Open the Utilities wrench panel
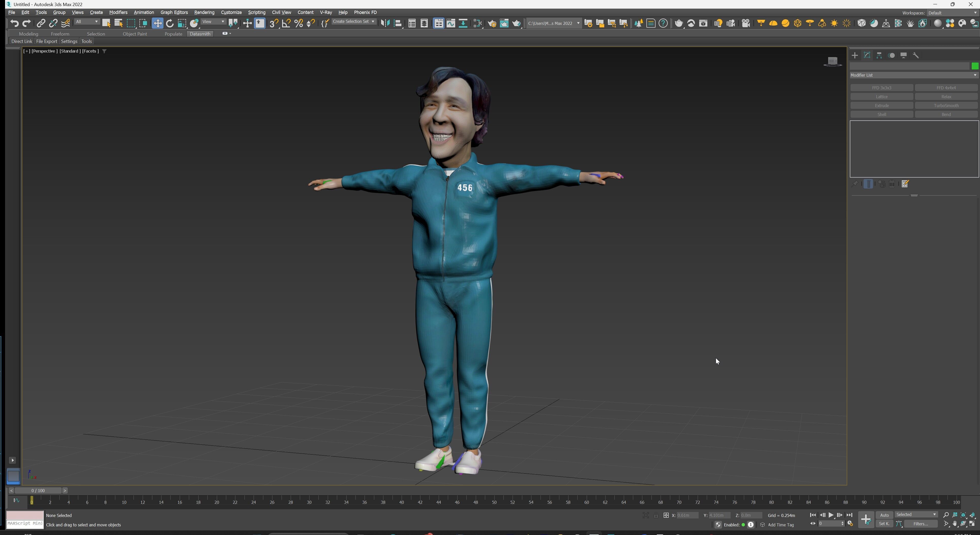Image resolution: width=980 pixels, height=535 pixels. tap(916, 56)
